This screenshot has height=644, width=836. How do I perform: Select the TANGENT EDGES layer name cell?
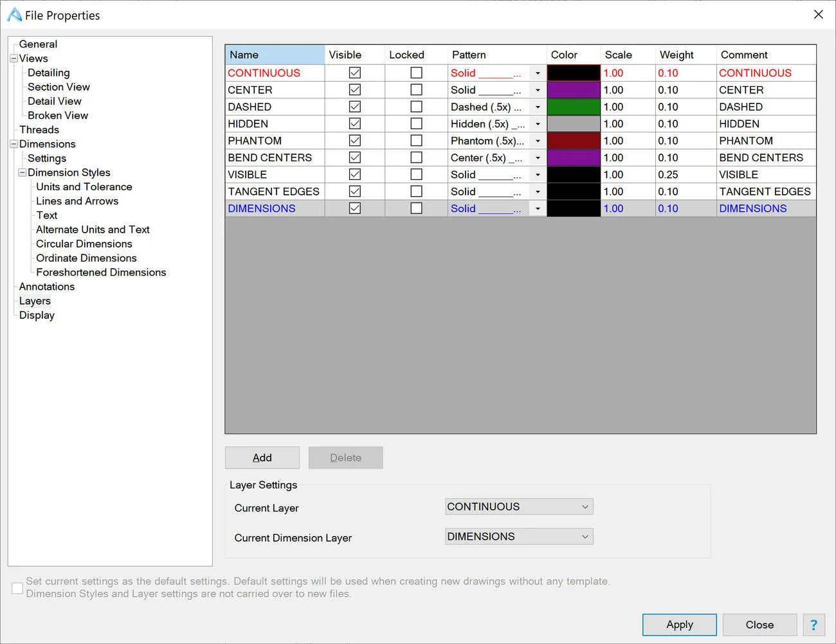point(275,192)
